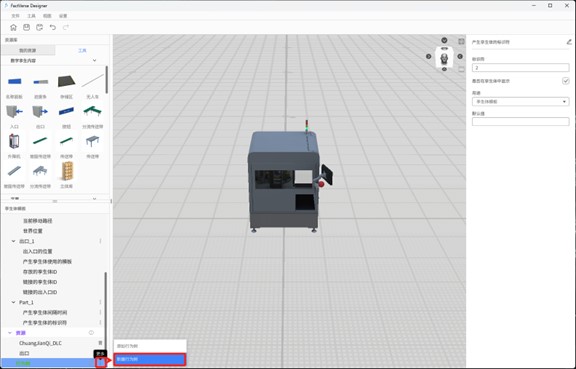This screenshot has height=369, width=576.
Task: Rotate view using the left arrow of view cube
Action: pyautogui.click(x=428, y=56)
